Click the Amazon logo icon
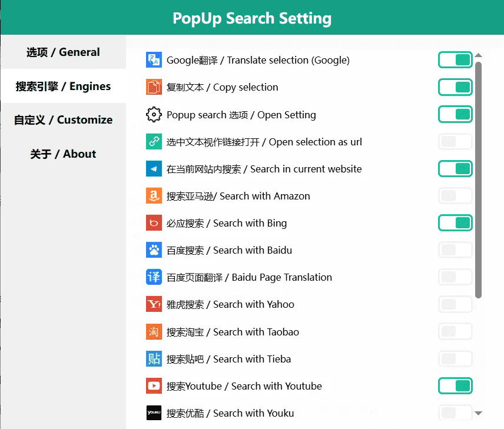The width and height of the screenshot is (504, 429). [x=154, y=196]
